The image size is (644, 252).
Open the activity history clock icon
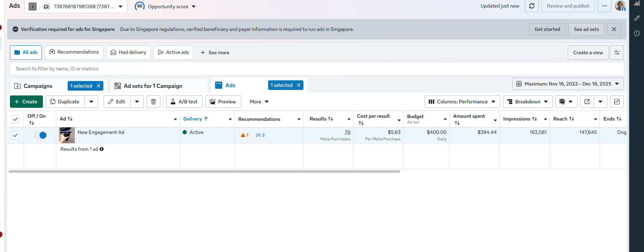click(637, 33)
